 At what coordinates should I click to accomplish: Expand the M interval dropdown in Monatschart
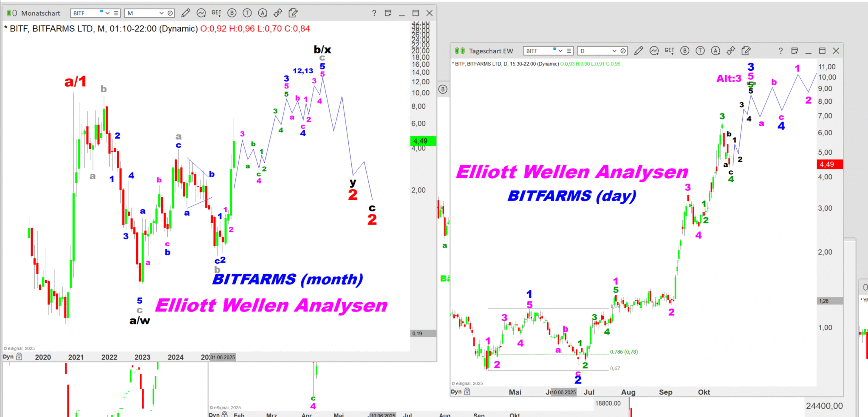[x=161, y=13]
